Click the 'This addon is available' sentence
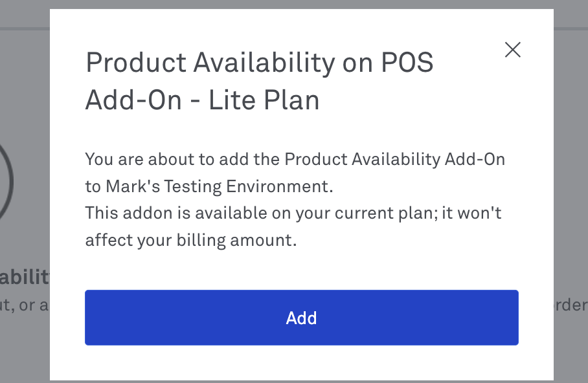Viewport: 588px width, 383px height. click(x=293, y=226)
